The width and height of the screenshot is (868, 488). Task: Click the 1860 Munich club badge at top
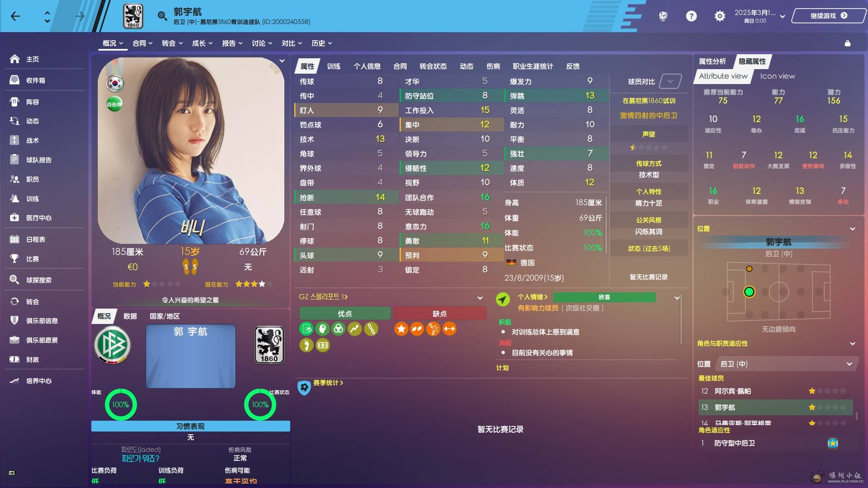tap(133, 16)
